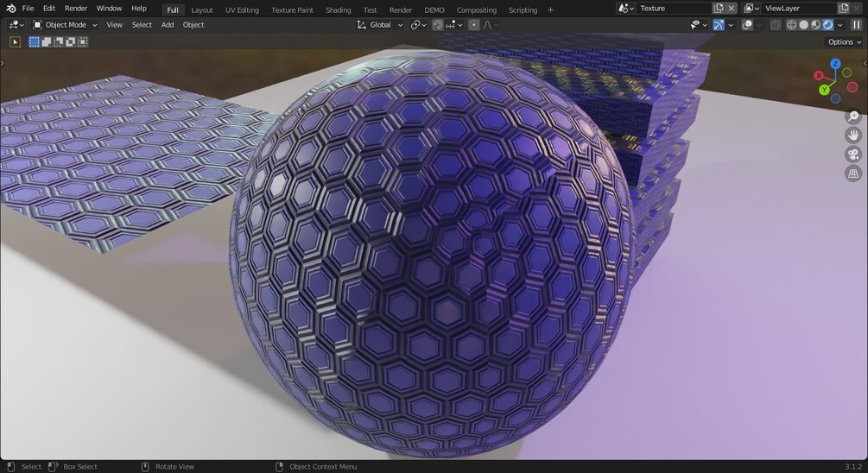Open the pivot point dropdown

point(418,25)
